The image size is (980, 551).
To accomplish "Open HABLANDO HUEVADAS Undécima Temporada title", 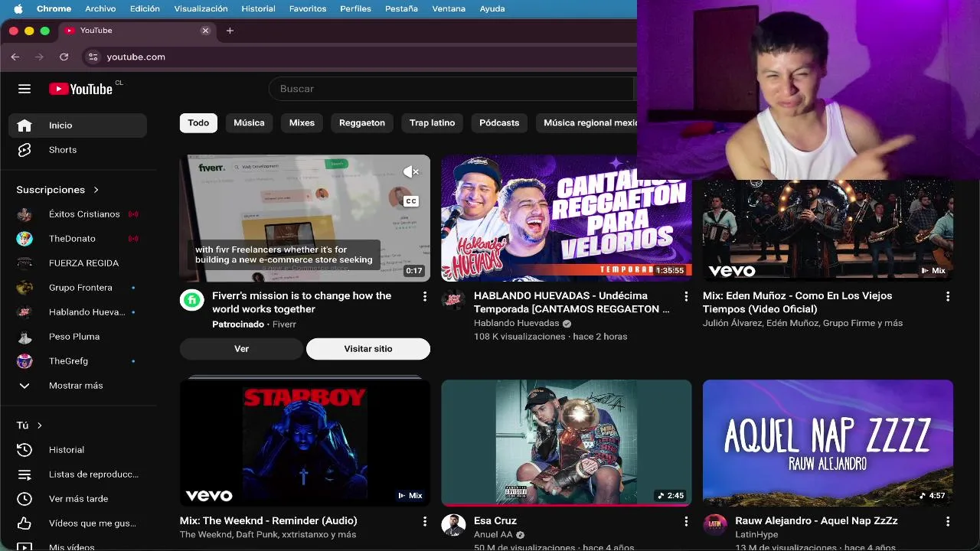I will pos(572,302).
